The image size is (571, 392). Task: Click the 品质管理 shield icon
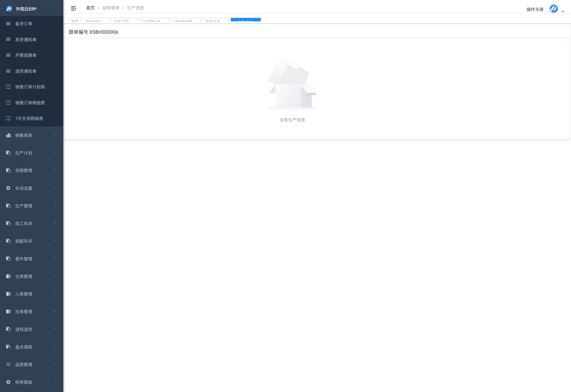point(8,364)
